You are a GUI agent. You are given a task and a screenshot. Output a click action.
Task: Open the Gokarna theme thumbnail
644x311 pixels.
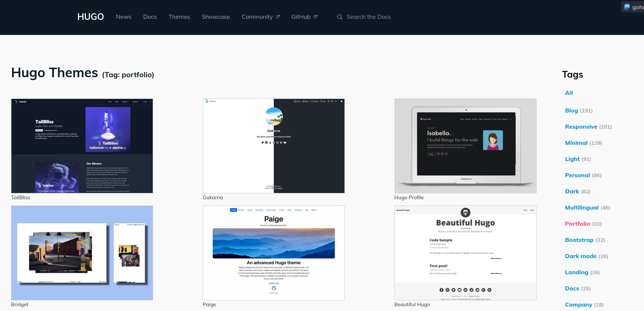[274, 146]
